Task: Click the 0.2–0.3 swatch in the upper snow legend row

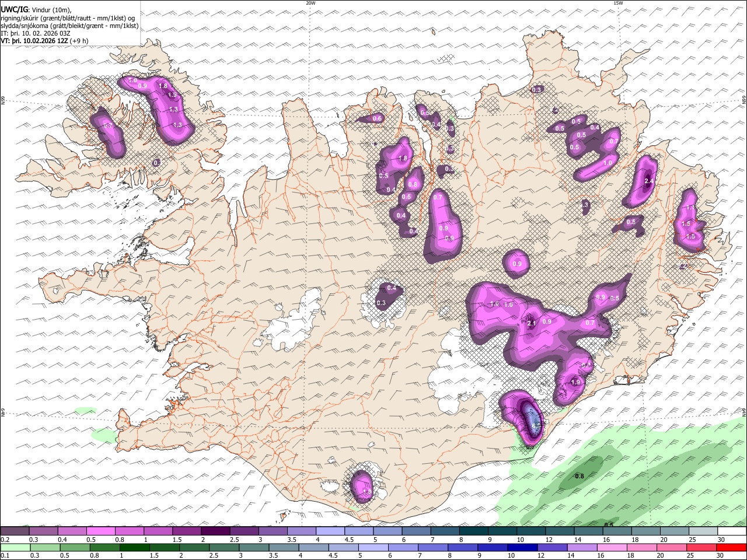Action: [15, 531]
